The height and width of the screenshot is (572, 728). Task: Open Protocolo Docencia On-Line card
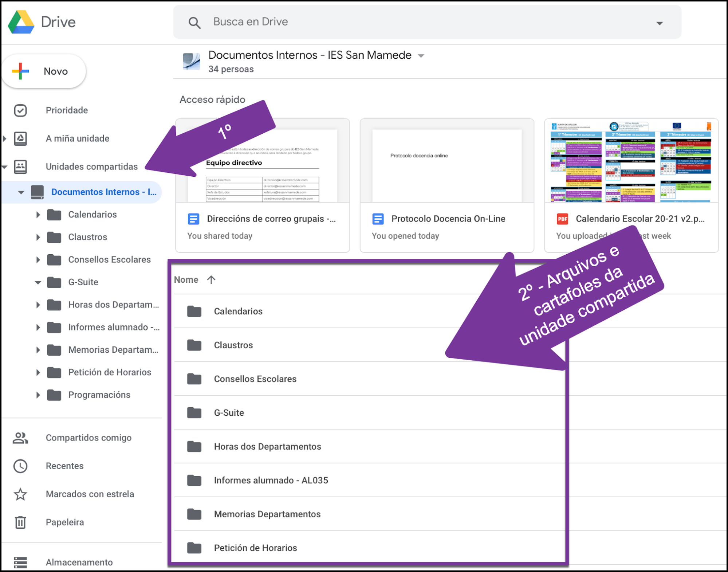coord(447,185)
